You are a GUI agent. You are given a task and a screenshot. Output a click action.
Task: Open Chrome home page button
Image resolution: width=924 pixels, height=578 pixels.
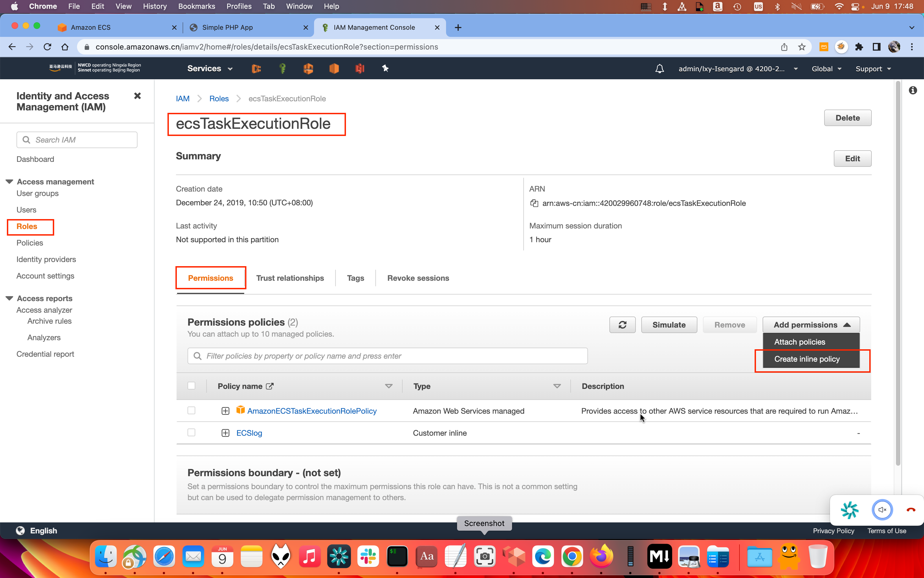pyautogui.click(x=65, y=47)
